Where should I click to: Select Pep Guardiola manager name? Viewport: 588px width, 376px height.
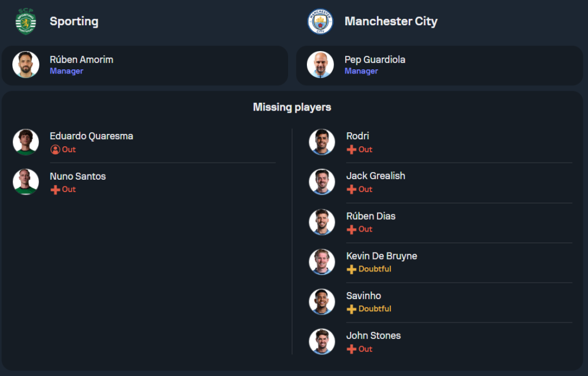point(375,59)
